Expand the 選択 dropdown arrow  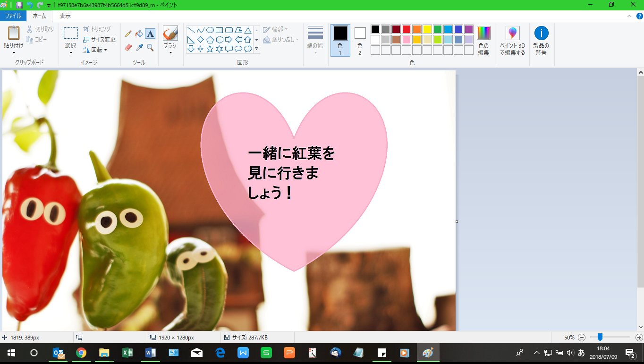tap(71, 53)
